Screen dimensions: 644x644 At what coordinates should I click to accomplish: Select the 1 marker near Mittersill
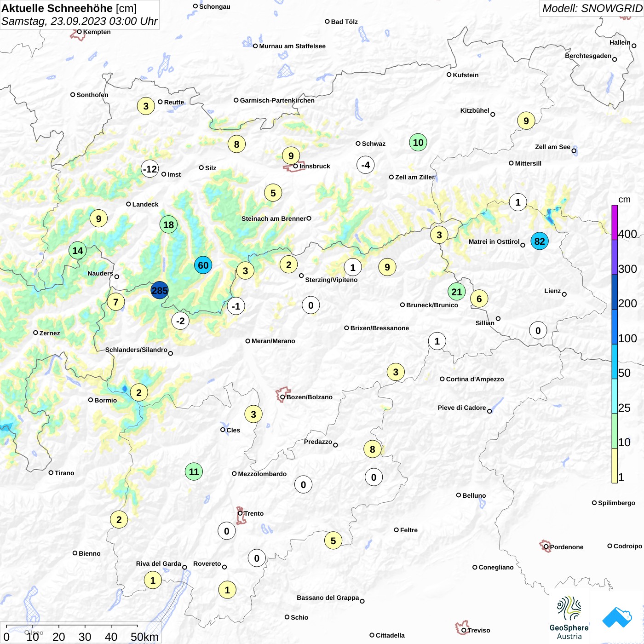[x=517, y=202]
